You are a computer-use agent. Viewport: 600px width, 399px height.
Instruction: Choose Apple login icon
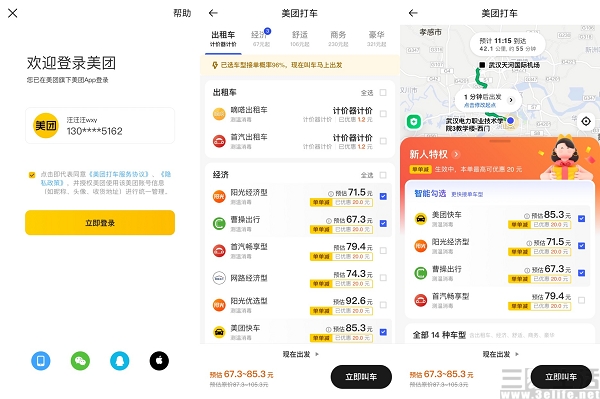(159, 361)
